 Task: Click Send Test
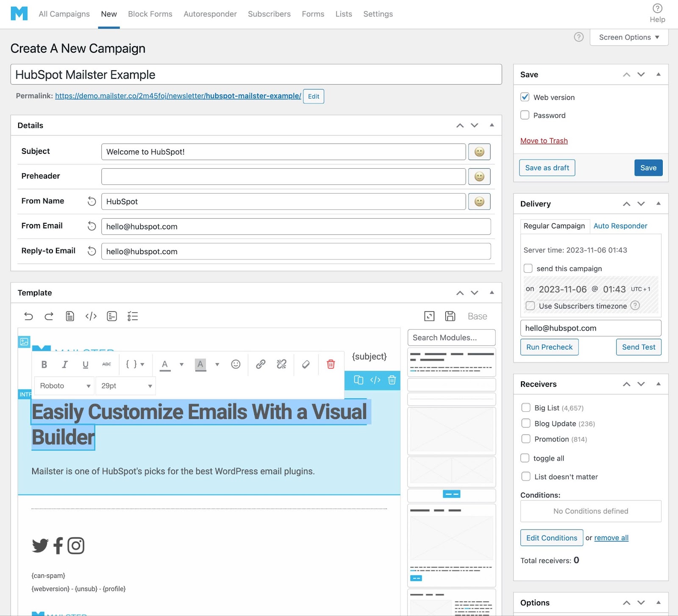pos(639,347)
